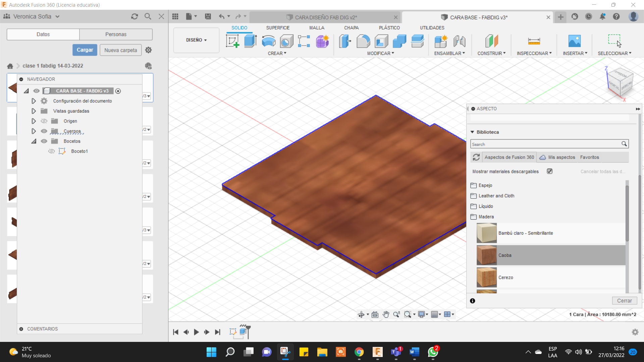The height and width of the screenshot is (362, 644).
Task: Uncheck Mostrar materiales descargables checkbox
Action: coord(549,171)
